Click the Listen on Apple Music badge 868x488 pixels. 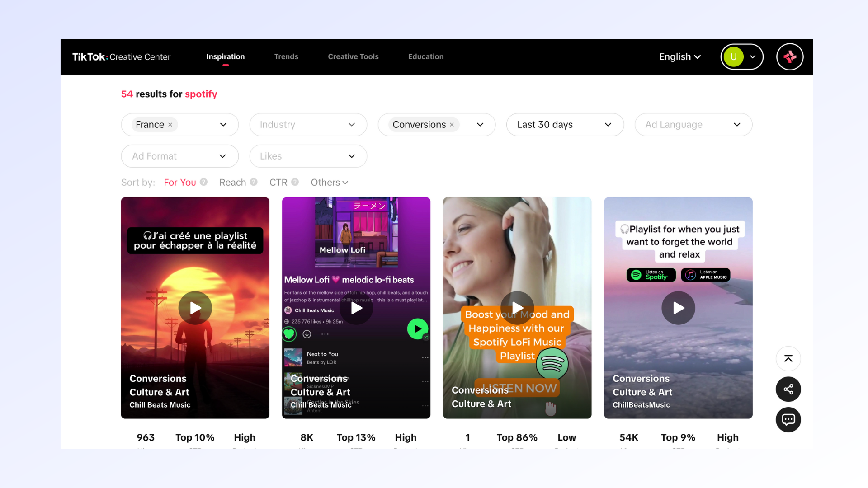[x=706, y=275]
